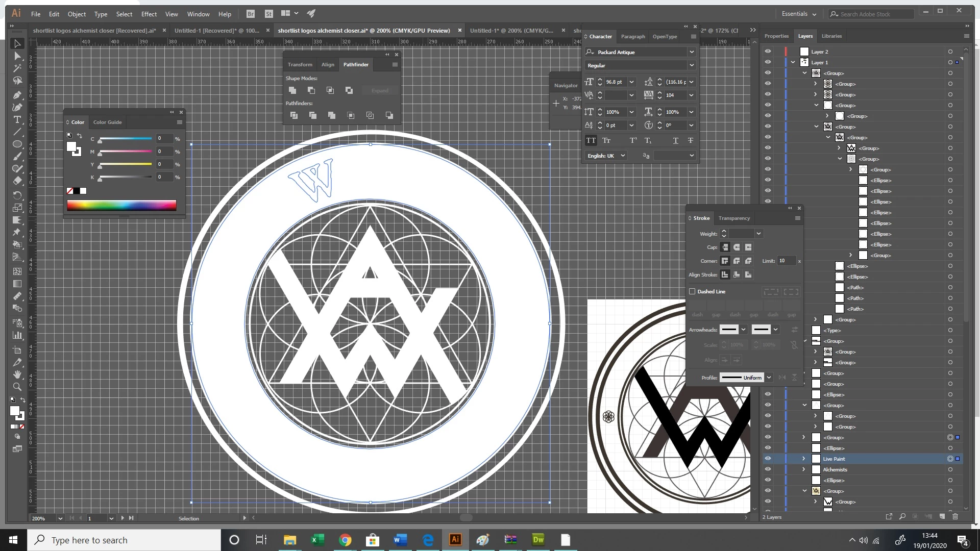Click Delete Selection trash icon in Layers

pyautogui.click(x=955, y=516)
